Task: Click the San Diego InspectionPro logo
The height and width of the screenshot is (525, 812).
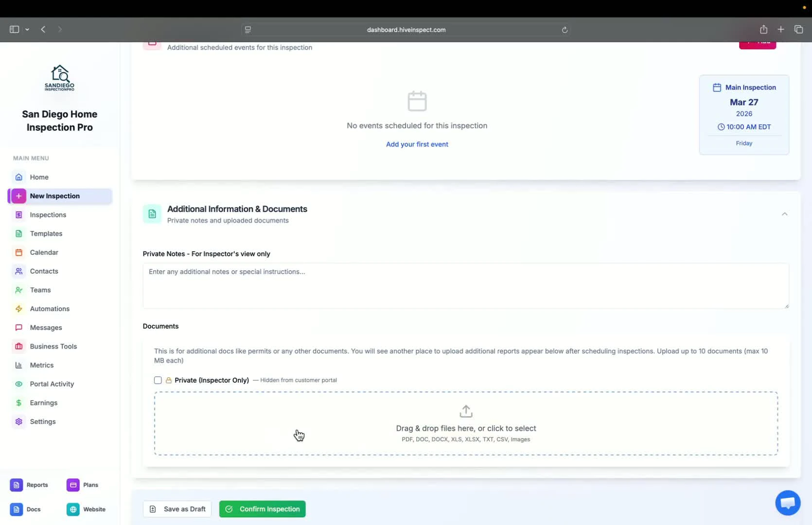Action: [x=60, y=78]
